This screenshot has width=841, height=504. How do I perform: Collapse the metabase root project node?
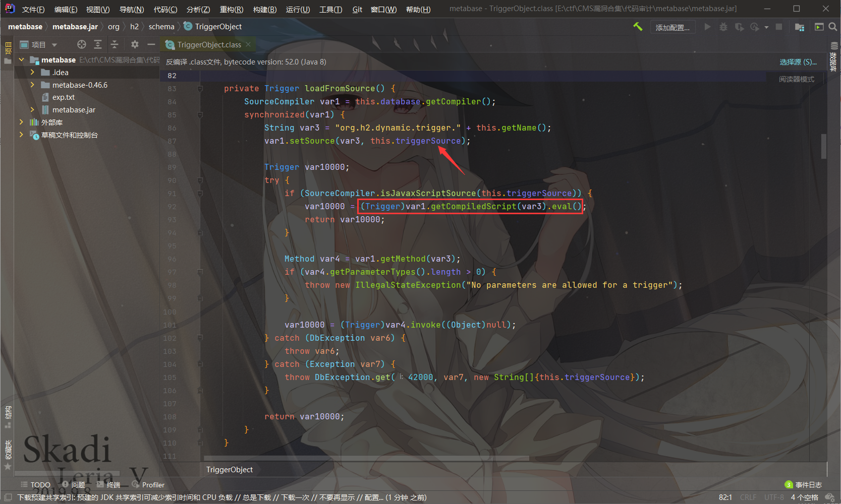coord(22,59)
